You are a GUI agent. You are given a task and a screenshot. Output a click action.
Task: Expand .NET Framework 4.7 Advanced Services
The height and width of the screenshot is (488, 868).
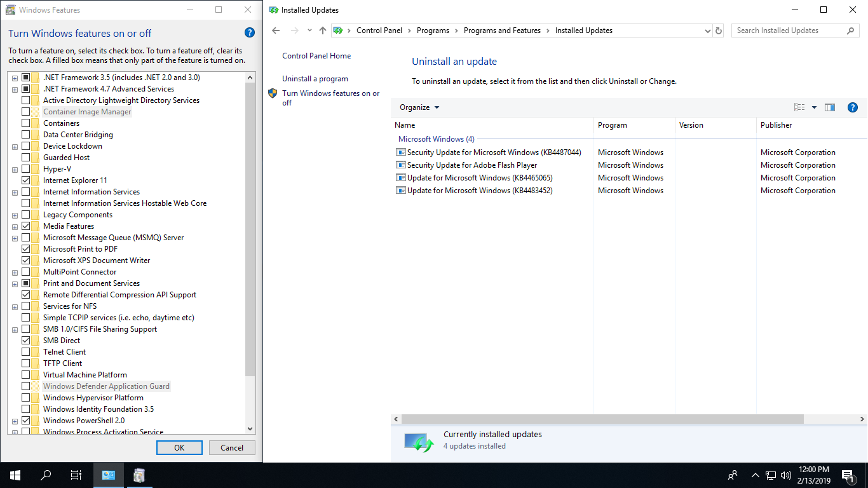point(15,89)
